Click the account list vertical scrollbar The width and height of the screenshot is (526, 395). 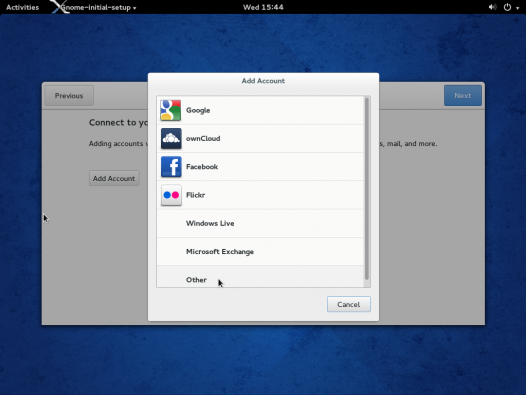[x=367, y=189]
